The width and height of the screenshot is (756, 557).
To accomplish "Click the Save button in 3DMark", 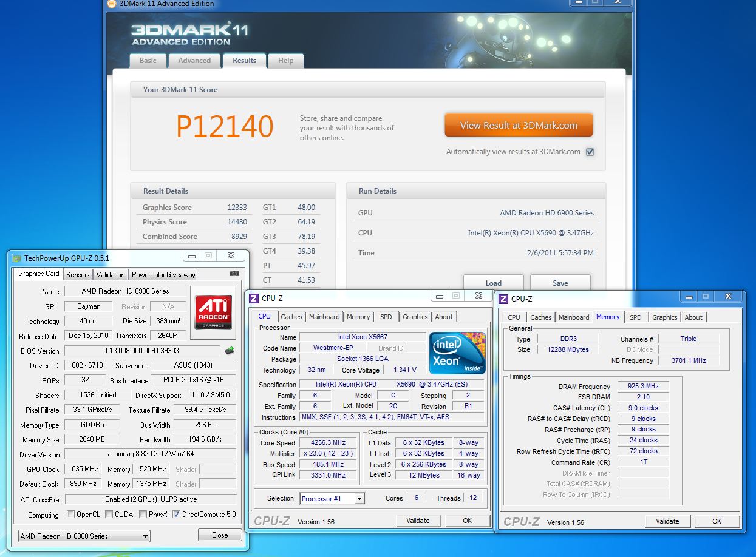I will [560, 283].
